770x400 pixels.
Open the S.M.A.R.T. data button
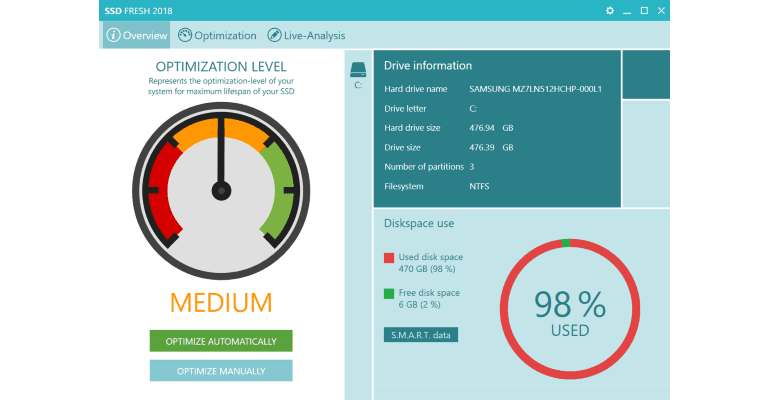click(x=420, y=334)
